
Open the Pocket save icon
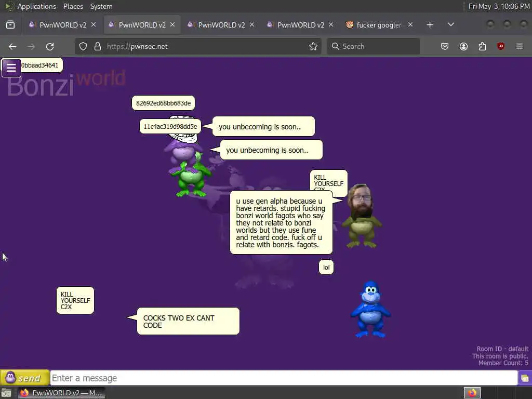(445, 46)
